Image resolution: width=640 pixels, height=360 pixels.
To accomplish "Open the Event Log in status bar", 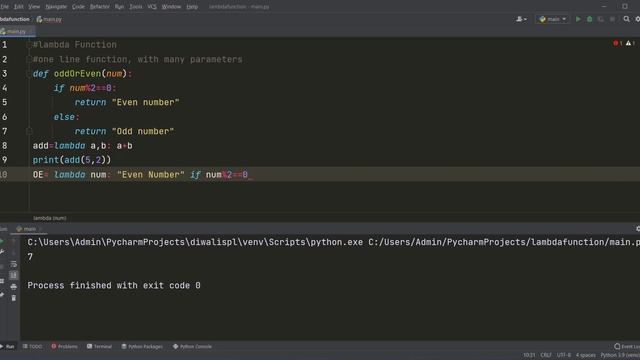I will 627,347.
